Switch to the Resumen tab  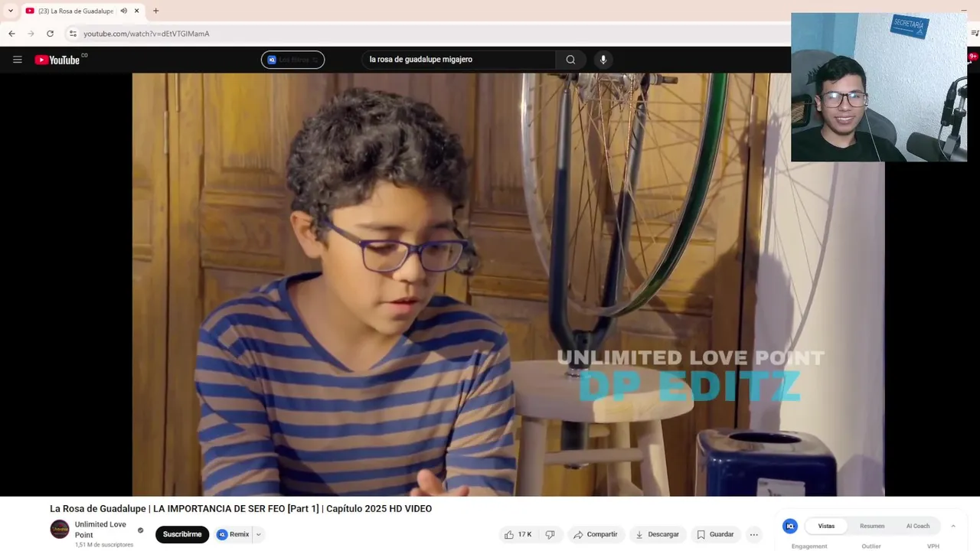click(x=872, y=526)
